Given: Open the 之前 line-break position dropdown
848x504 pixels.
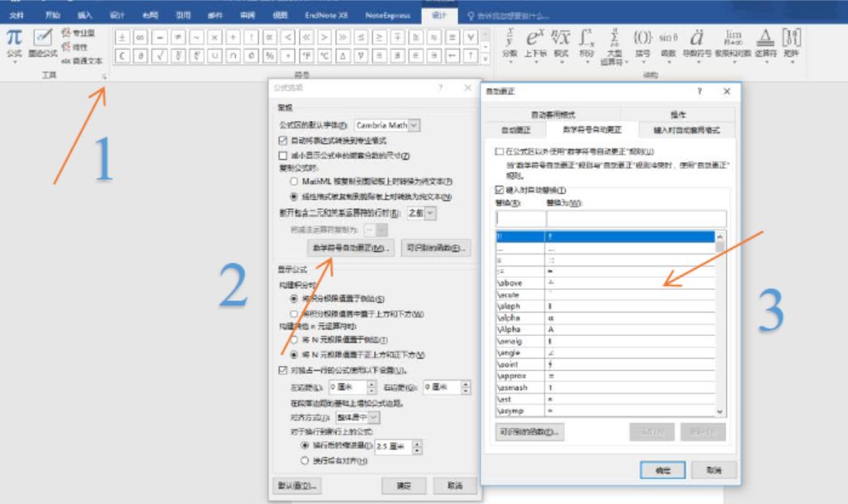Looking at the screenshot, I should click(x=430, y=213).
